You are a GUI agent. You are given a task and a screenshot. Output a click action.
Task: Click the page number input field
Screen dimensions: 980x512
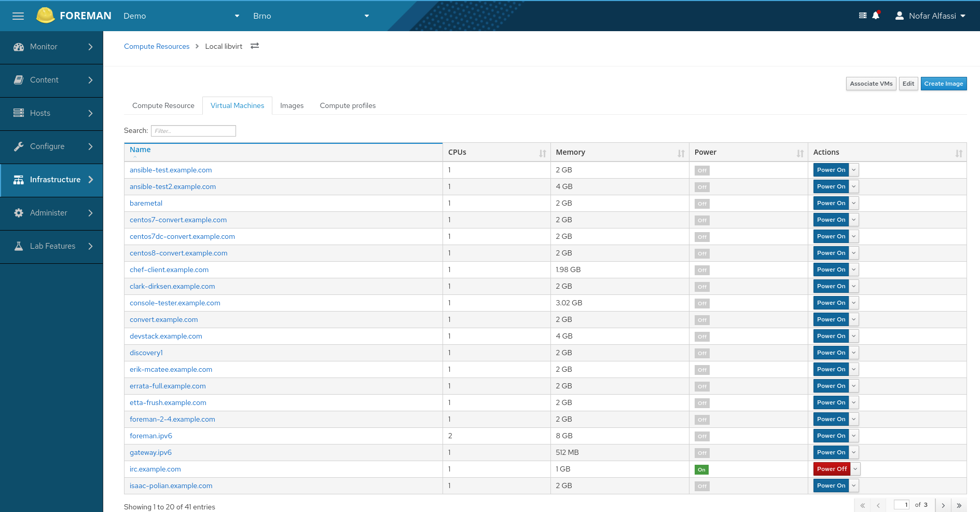point(902,505)
